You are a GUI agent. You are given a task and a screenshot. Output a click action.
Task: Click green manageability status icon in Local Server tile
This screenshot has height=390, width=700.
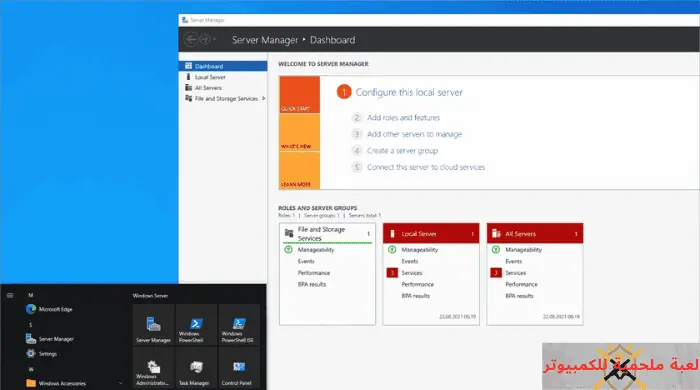point(392,249)
